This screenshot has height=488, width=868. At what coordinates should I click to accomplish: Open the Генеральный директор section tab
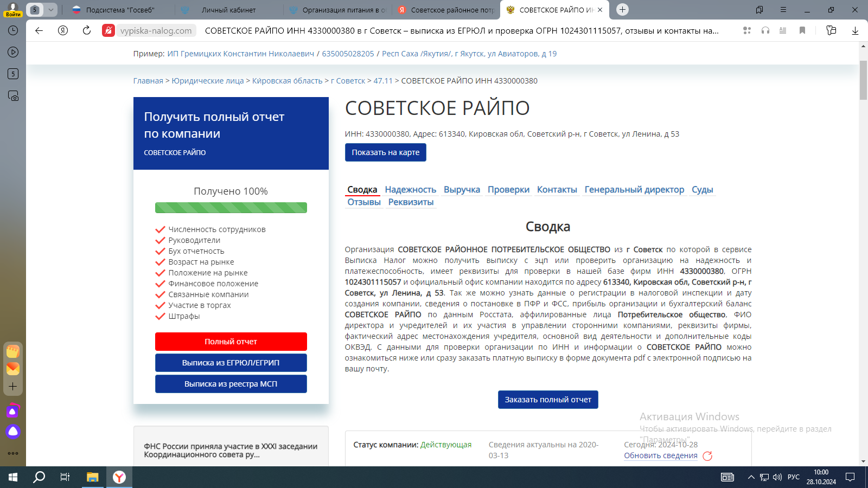click(x=634, y=190)
